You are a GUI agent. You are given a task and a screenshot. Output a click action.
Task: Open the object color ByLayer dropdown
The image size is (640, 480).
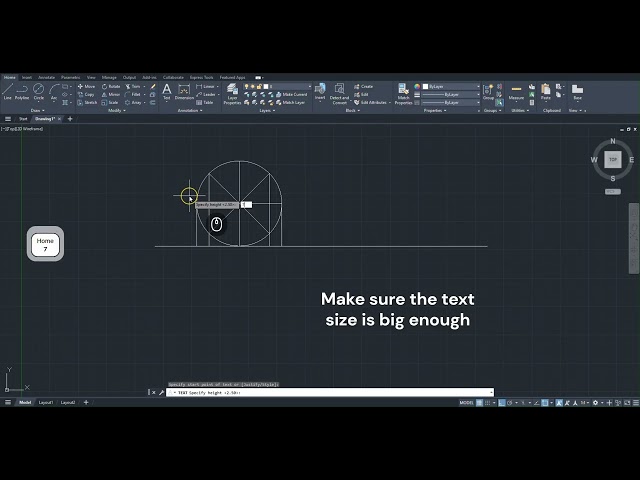451,87
